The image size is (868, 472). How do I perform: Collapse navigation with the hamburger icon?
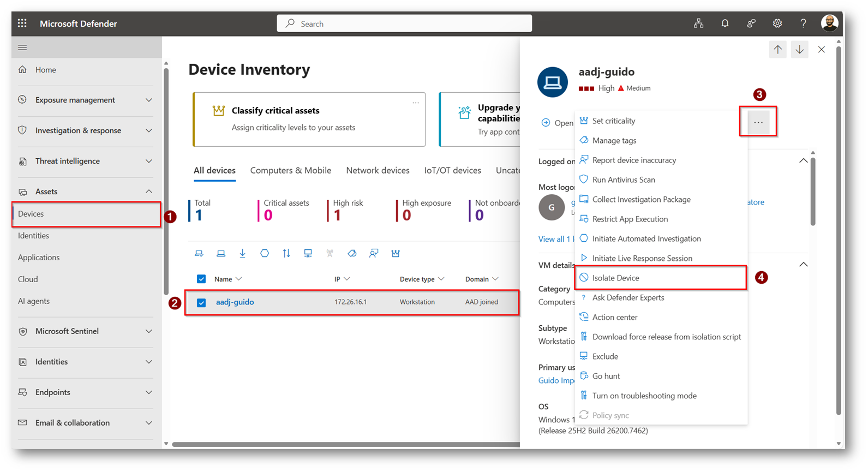coord(22,47)
